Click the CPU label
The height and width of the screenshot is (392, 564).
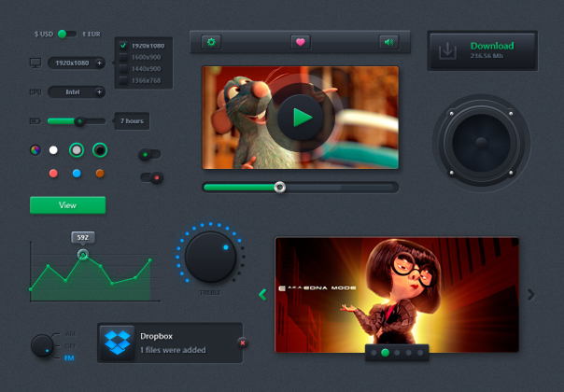click(35, 92)
